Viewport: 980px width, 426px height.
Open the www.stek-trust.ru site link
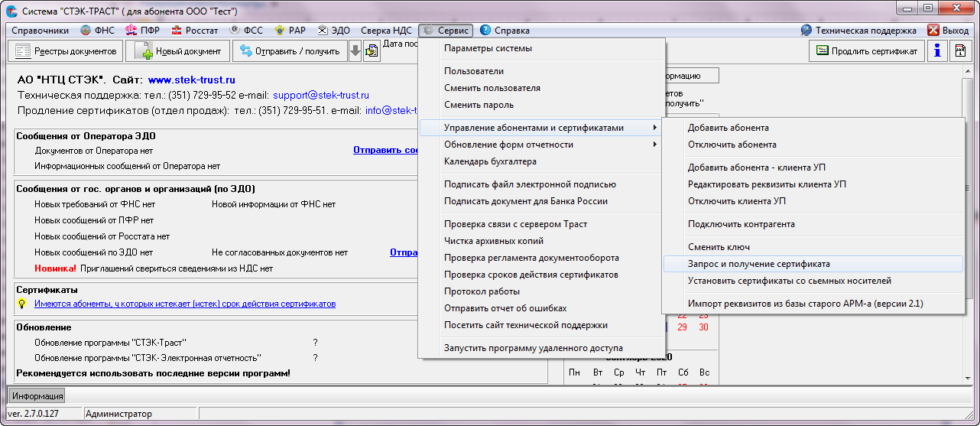click(192, 80)
